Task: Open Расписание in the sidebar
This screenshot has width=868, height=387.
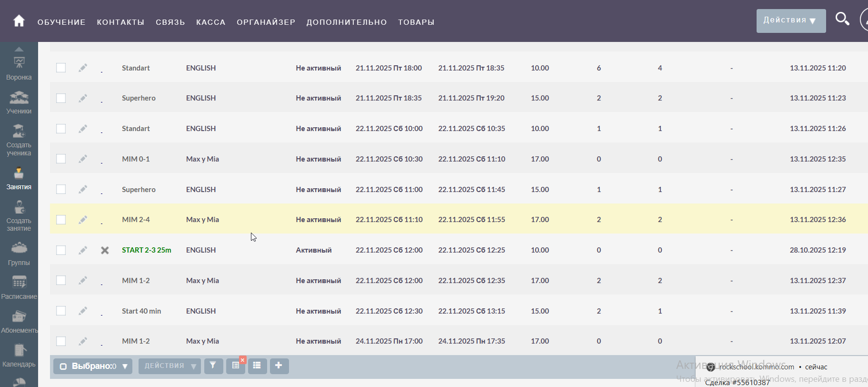Action: 19,288
